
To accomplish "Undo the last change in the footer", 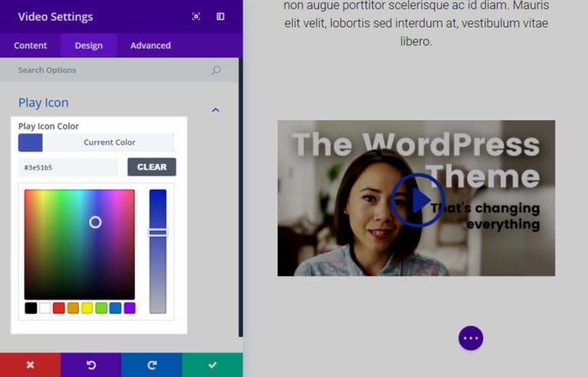I will coord(91,365).
